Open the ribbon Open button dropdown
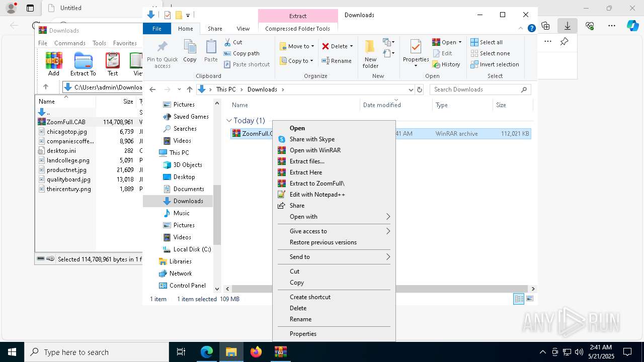Viewport: 644px width, 362px height. (x=460, y=42)
